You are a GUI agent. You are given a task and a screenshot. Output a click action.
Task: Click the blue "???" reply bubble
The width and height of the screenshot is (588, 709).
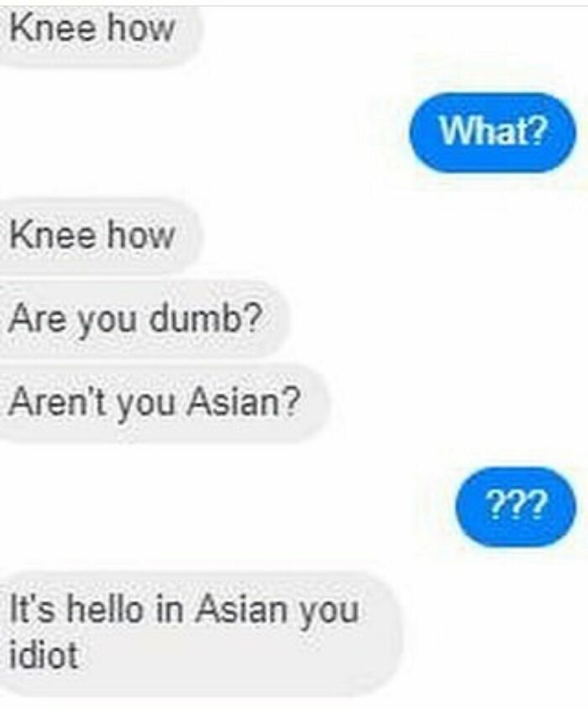[x=515, y=506]
